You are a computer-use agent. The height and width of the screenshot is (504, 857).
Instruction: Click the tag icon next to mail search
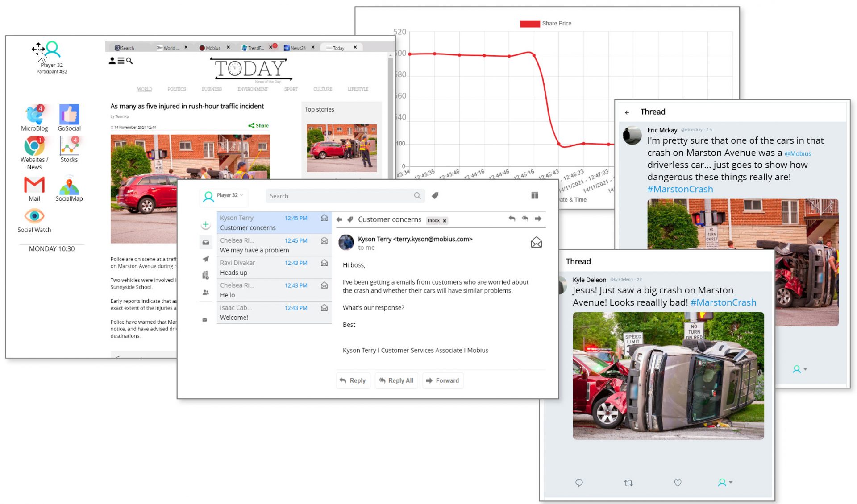point(435,195)
